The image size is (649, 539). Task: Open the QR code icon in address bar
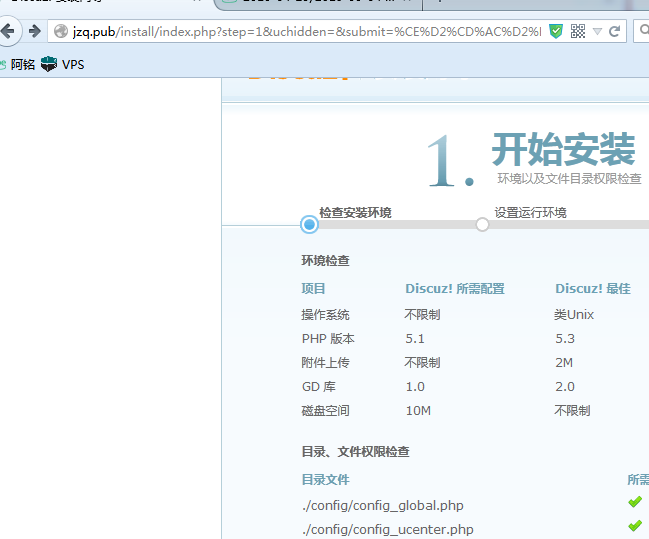[x=578, y=31]
